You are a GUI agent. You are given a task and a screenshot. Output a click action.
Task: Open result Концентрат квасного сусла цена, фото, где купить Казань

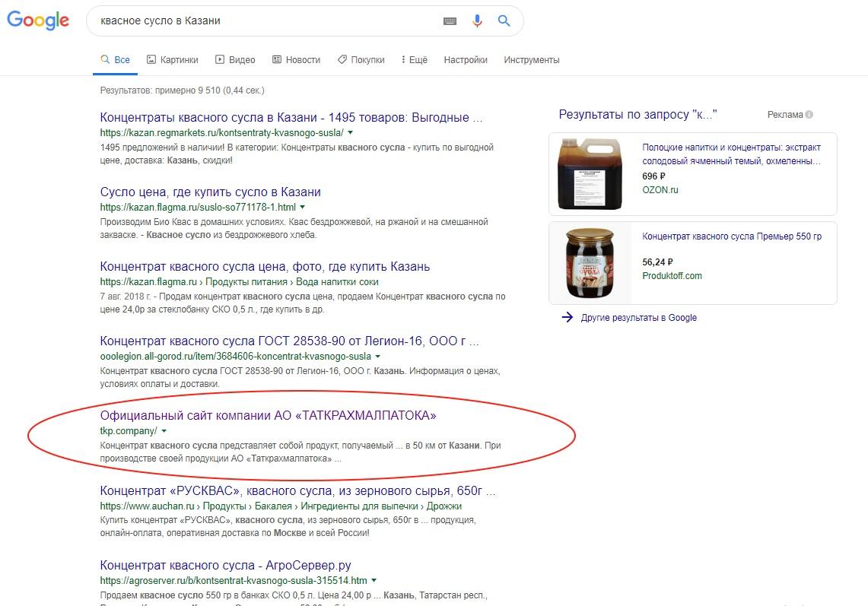tap(265, 266)
